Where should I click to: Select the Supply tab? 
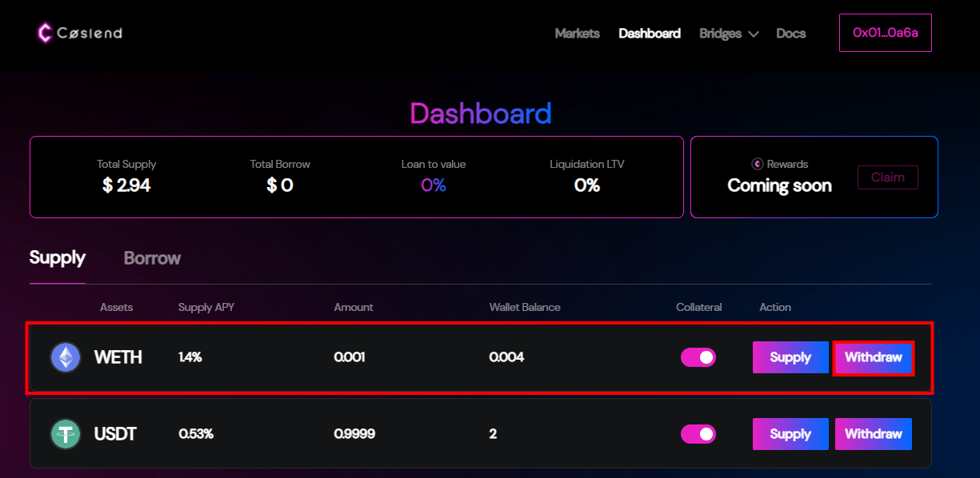[58, 258]
